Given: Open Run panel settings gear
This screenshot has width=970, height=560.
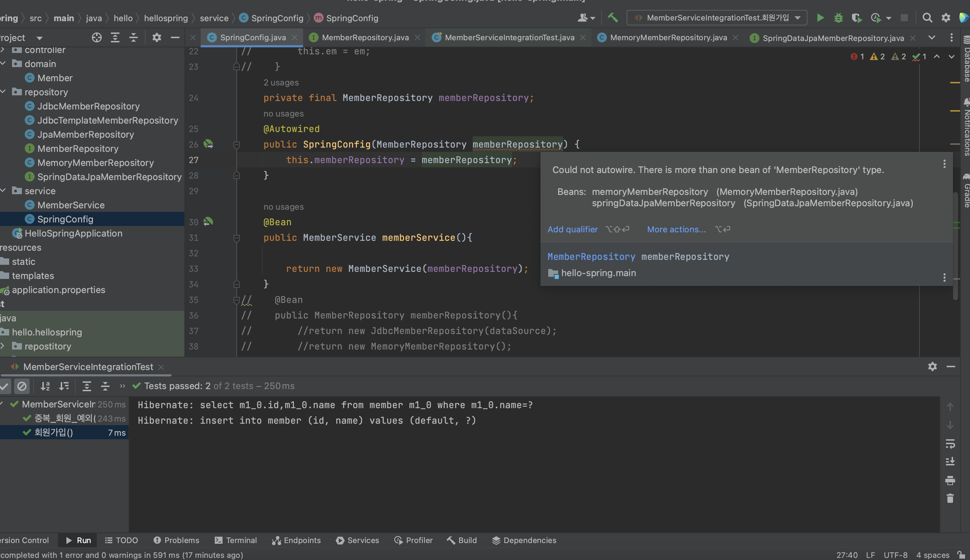Looking at the screenshot, I should 932,366.
